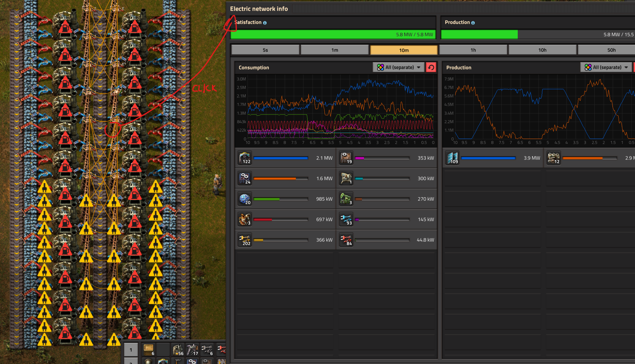
Task: Click the Consumption panel heading
Action: pyautogui.click(x=254, y=68)
